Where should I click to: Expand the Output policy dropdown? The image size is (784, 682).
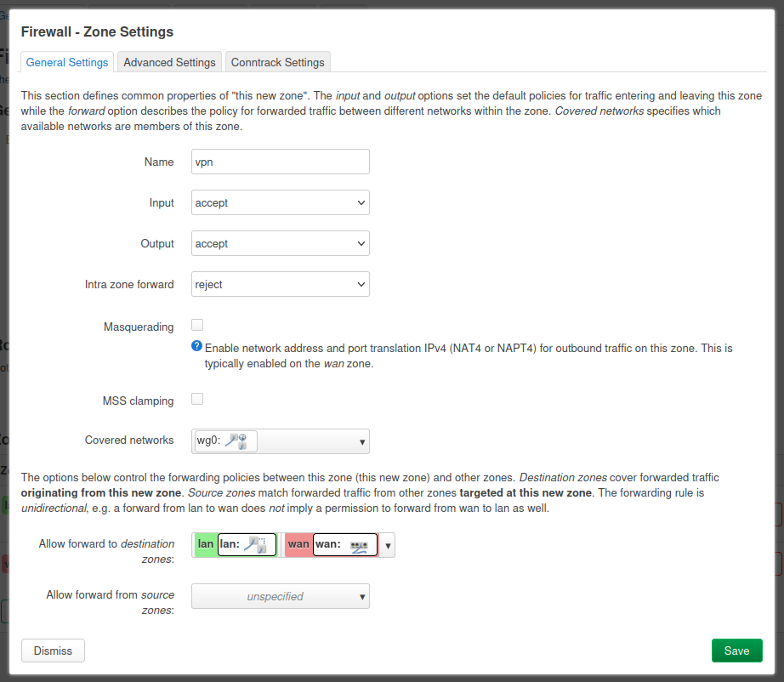tap(280, 244)
